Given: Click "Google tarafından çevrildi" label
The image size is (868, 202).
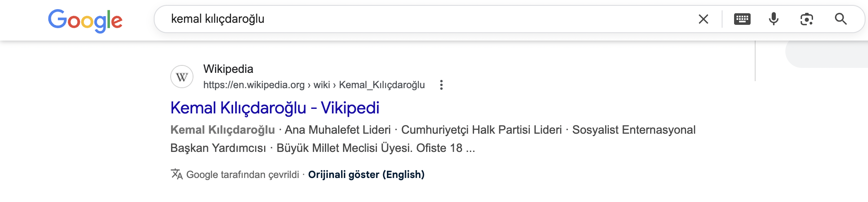Looking at the screenshot, I should point(243,175).
